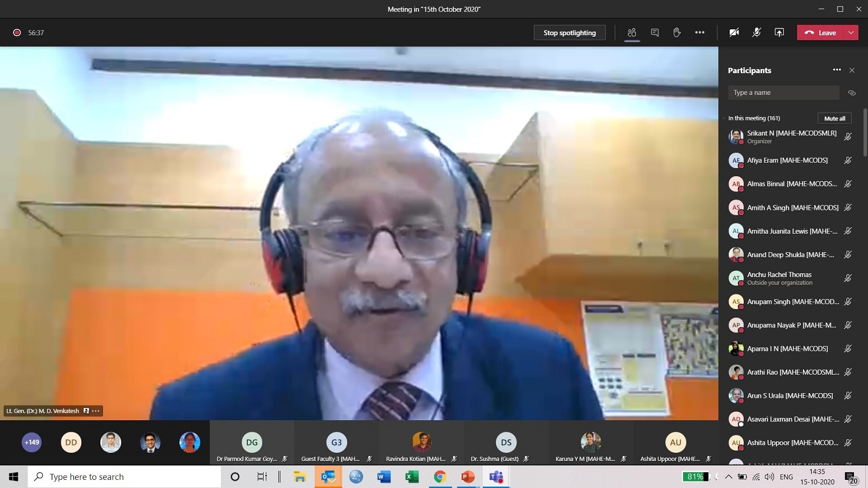Collapse the In this meeting list
Image resolution: width=868 pixels, height=488 pixels.
724,118
